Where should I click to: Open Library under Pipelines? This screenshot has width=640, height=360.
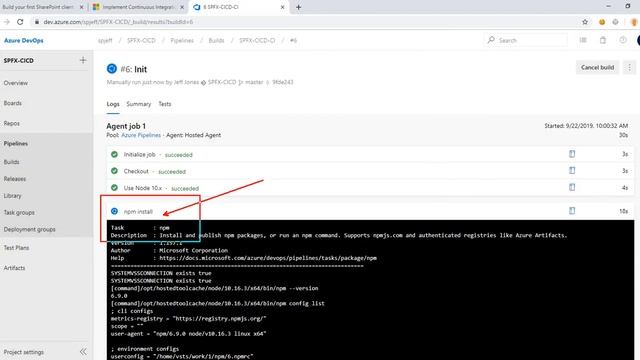pyautogui.click(x=12, y=196)
